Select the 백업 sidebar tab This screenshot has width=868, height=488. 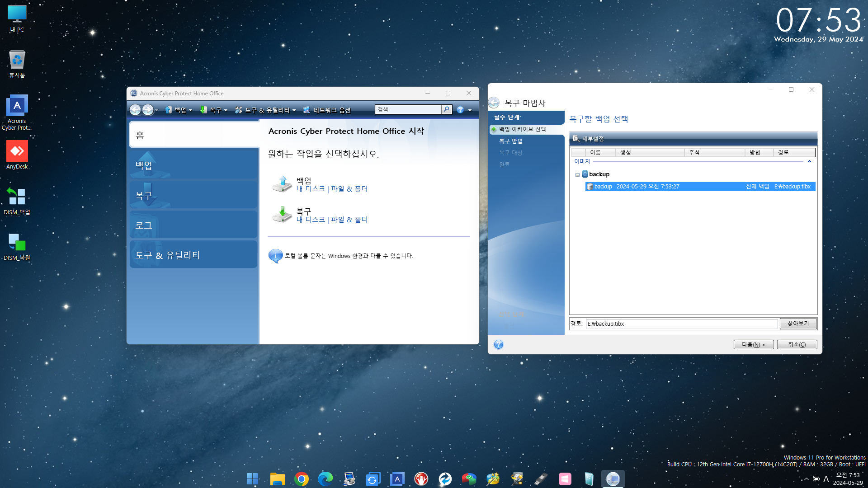coord(193,165)
